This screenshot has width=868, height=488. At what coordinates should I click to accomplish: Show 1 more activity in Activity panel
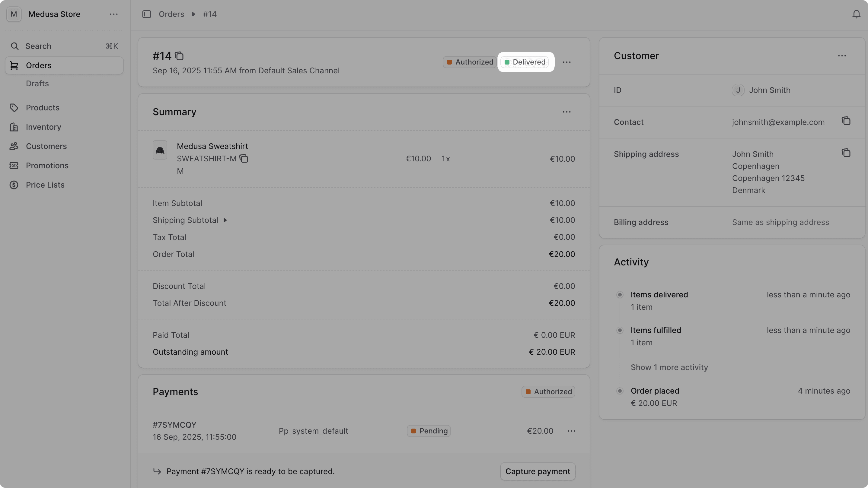[669, 367]
